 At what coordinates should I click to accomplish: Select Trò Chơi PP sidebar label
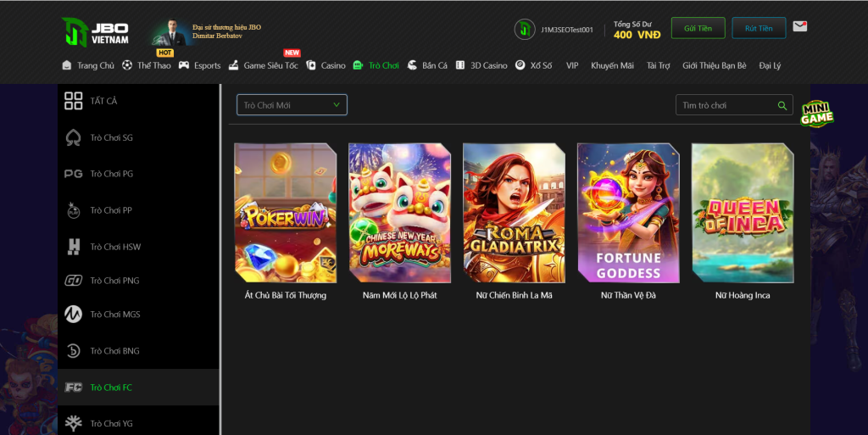pyautogui.click(x=111, y=210)
